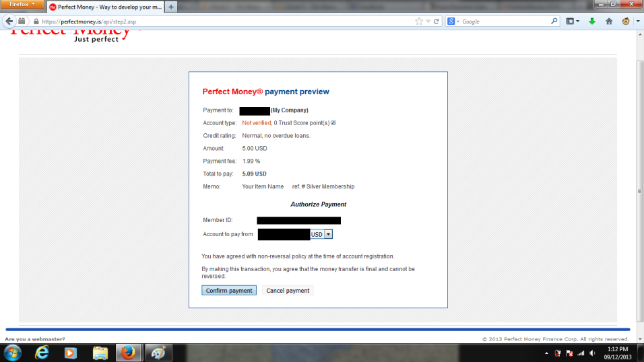Open the network signal tray icon

point(581,353)
